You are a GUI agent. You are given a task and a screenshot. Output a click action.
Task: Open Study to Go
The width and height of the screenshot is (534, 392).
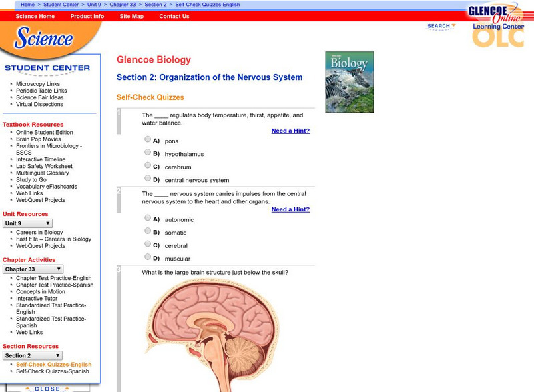pyautogui.click(x=31, y=180)
